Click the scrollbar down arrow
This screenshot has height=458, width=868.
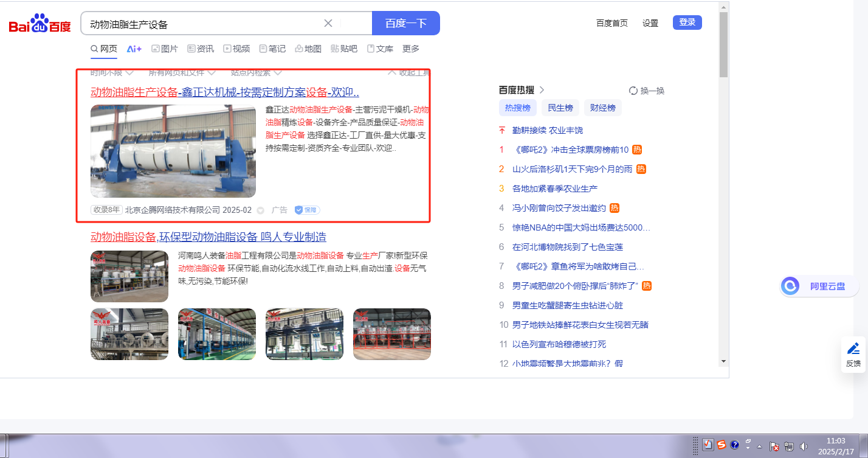(723, 361)
